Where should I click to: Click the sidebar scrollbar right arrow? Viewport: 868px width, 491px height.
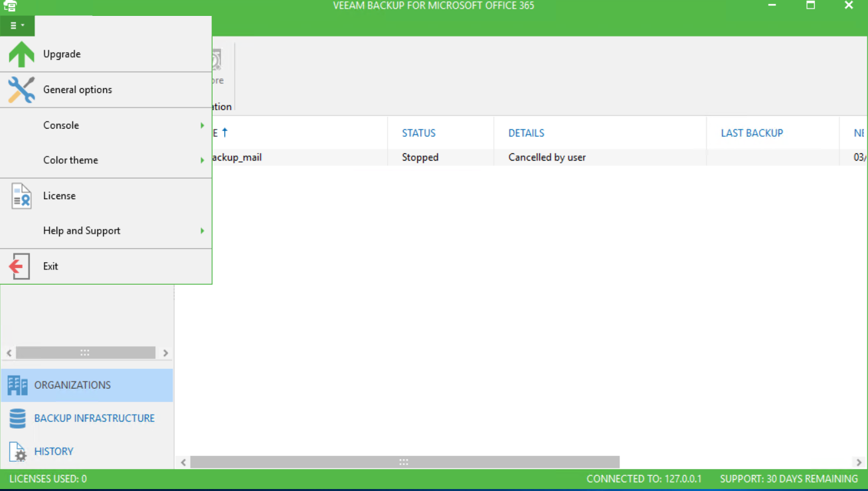tap(165, 353)
